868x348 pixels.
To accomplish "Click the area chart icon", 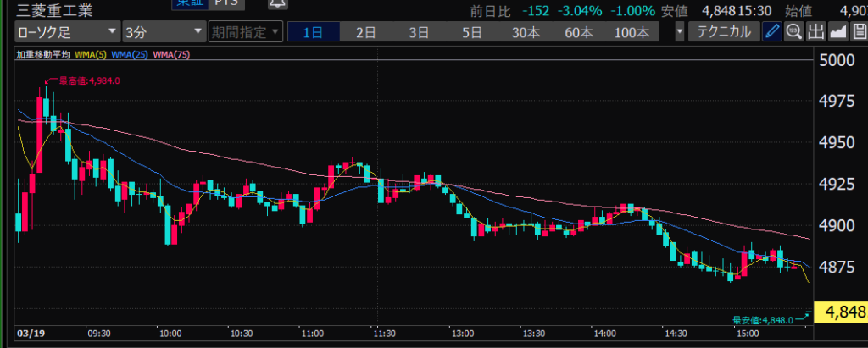I will pyautogui.click(x=837, y=33).
